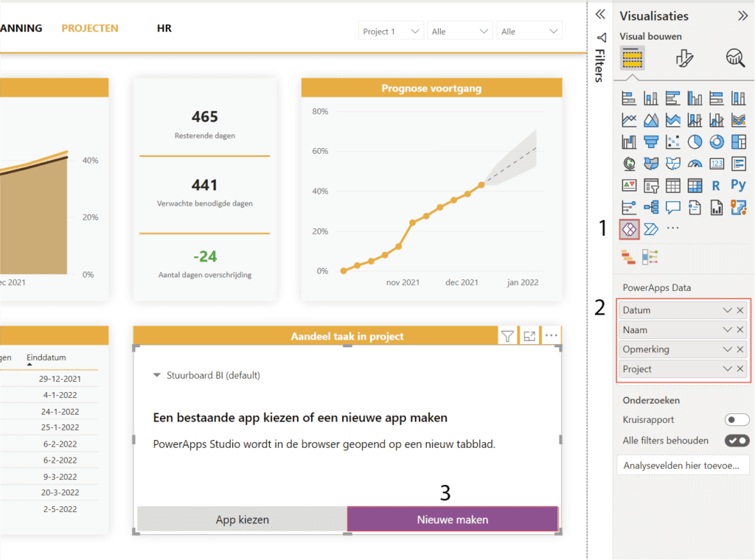
Task: Select the R script visual
Action: point(717,185)
